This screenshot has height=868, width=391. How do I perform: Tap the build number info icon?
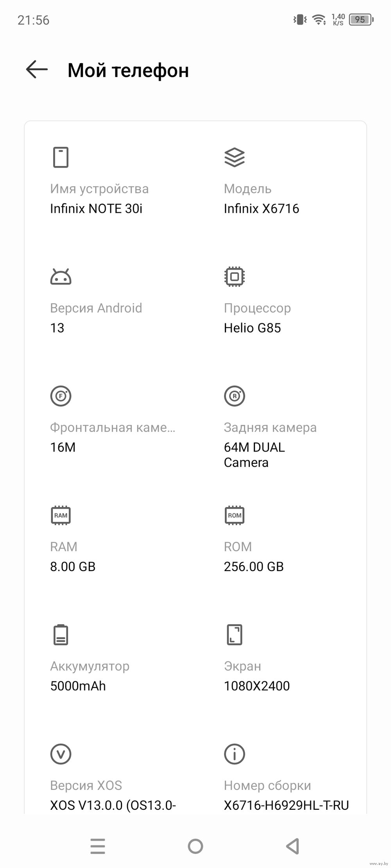[234, 754]
